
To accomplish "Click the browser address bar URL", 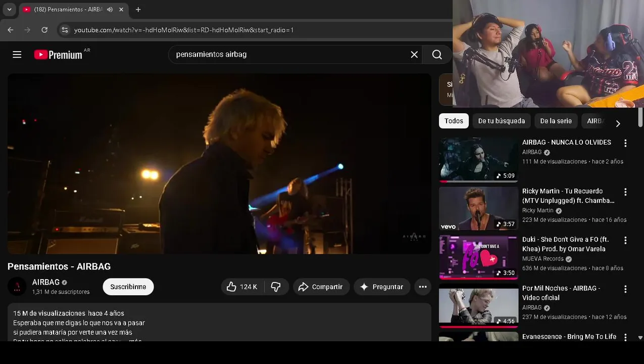I will pos(184,30).
